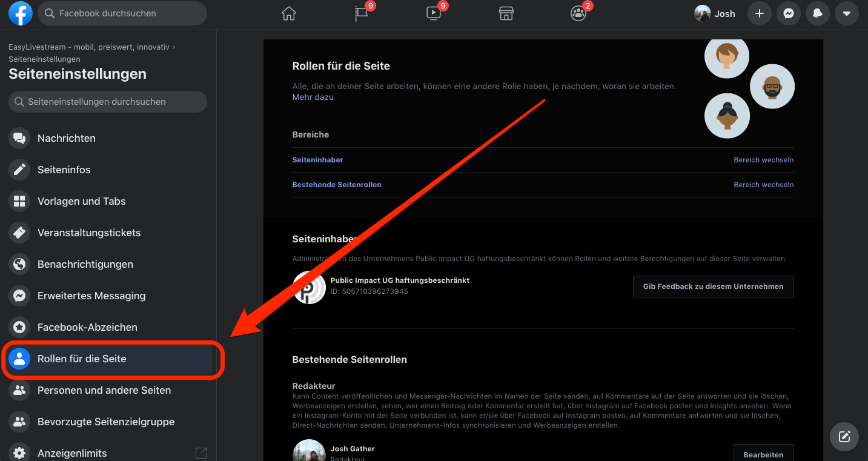868x461 pixels.
Task: Select Rollen für die Seite
Action: tap(82, 359)
